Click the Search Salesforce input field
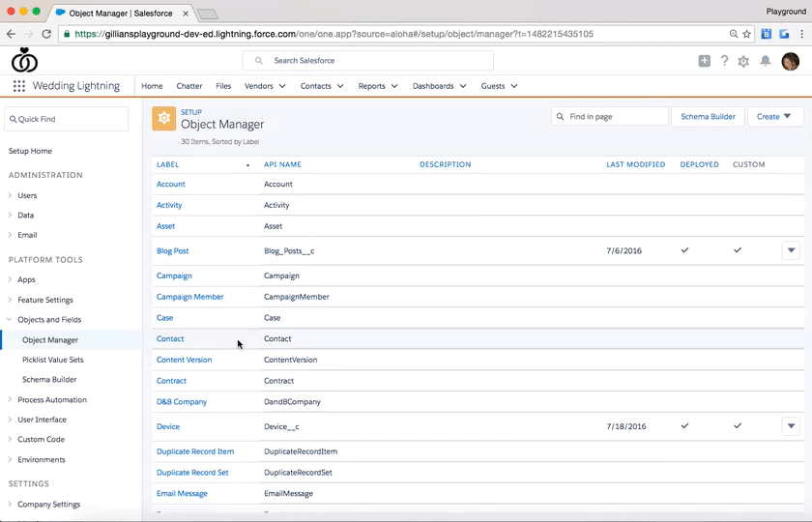Screen dimensions: 812x522 tap(367, 61)
